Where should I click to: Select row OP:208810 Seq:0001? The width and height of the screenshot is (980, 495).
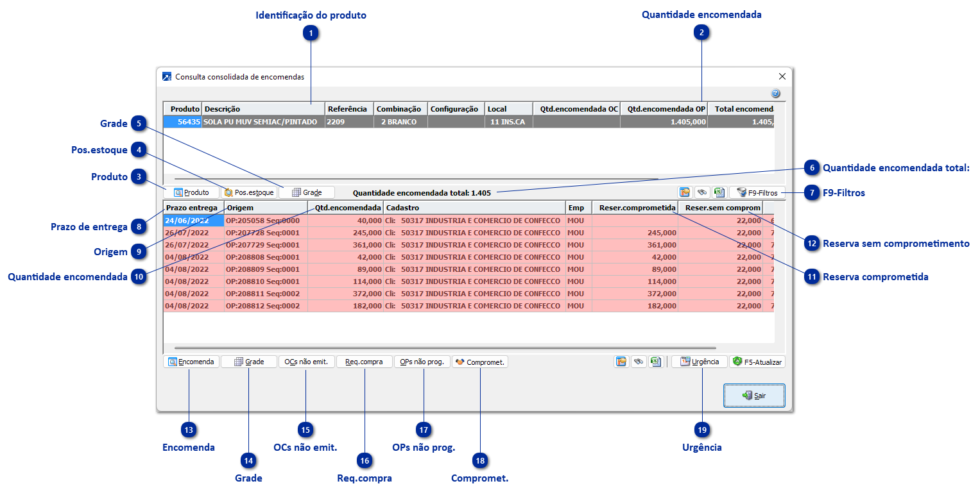tap(469, 281)
